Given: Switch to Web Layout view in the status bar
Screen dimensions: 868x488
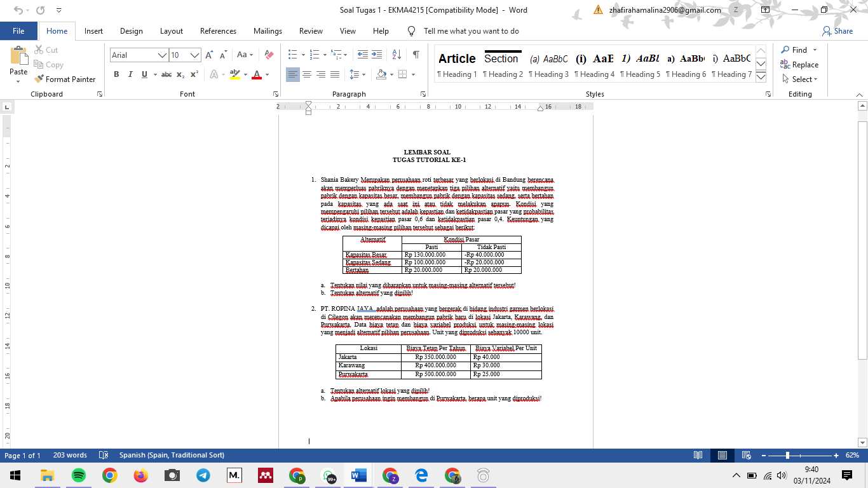Looking at the screenshot, I should coord(747,456).
